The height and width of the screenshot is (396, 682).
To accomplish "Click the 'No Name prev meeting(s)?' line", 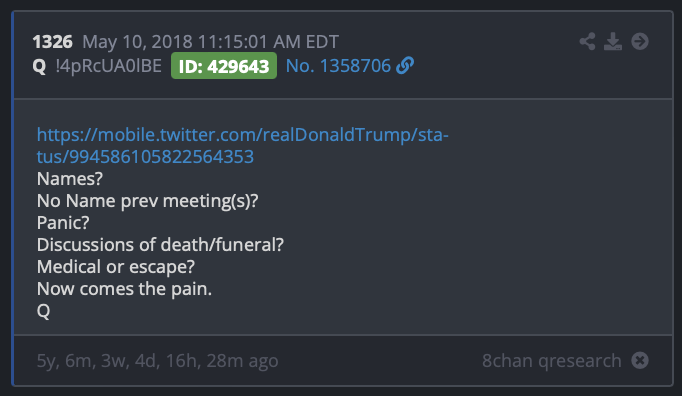I will pyautogui.click(x=147, y=201).
